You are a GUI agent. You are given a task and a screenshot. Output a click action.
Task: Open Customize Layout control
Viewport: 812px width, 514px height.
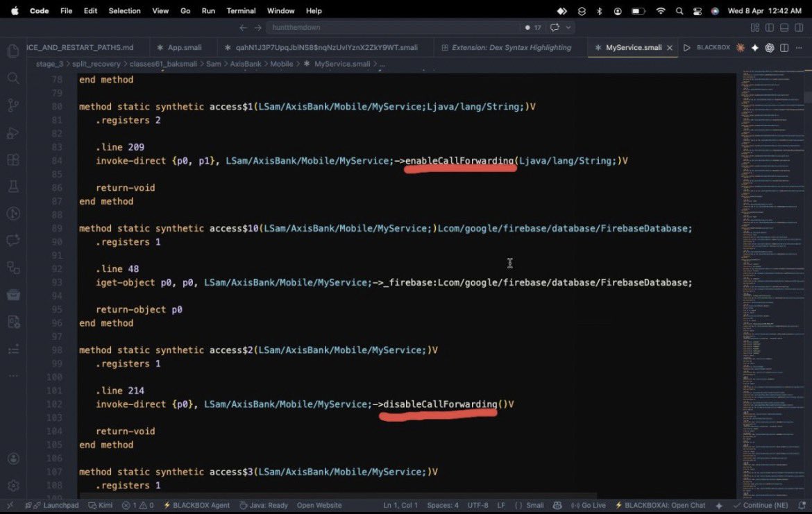755,28
